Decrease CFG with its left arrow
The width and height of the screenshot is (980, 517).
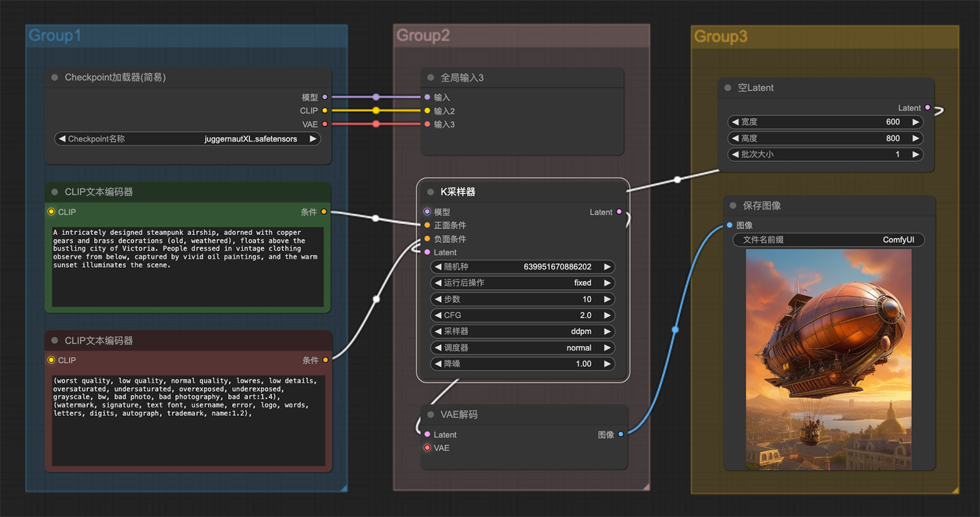pyautogui.click(x=438, y=315)
